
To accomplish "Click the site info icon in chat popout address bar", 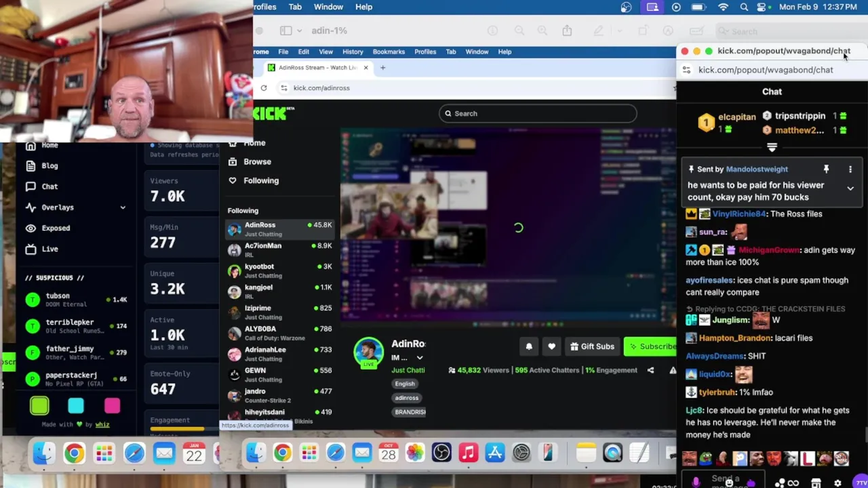I will coord(686,70).
